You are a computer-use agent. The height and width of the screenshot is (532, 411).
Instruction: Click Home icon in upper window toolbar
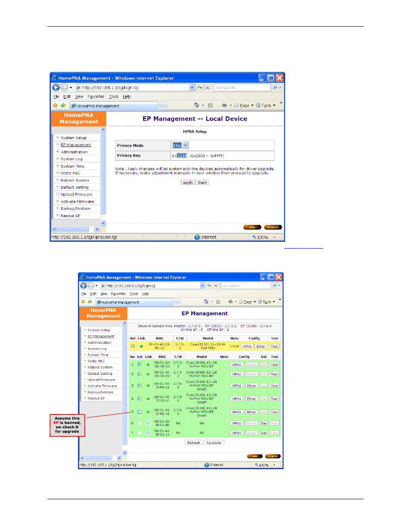[x=196, y=105]
